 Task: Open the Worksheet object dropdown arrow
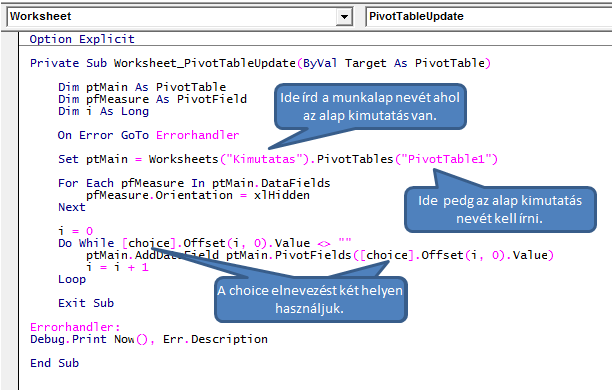point(344,17)
